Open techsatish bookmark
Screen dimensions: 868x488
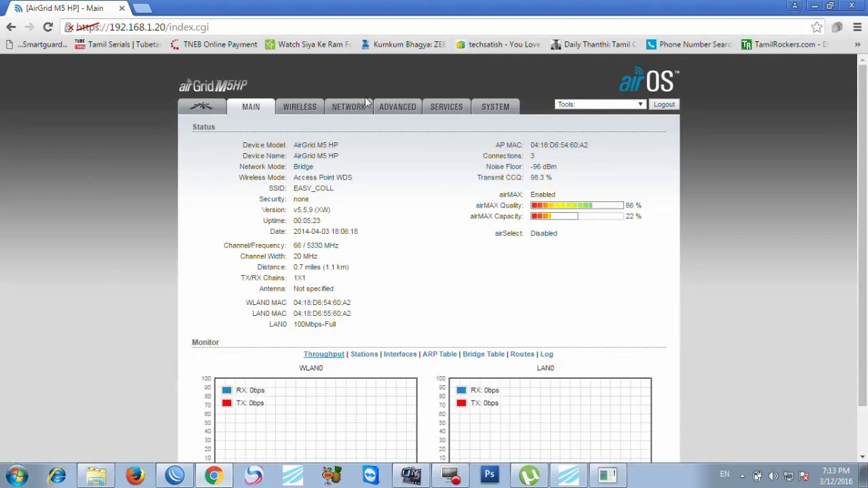[x=498, y=44]
